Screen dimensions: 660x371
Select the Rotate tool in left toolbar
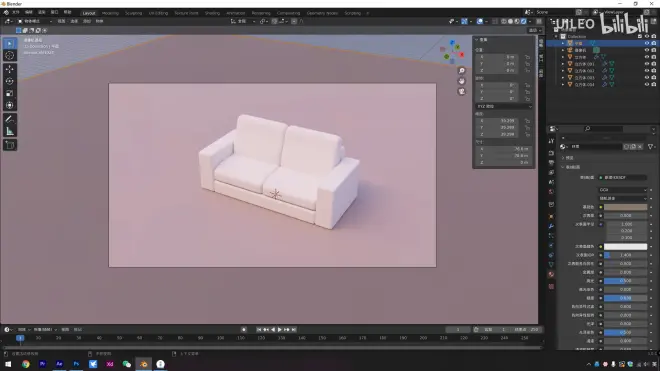(x=10, y=81)
